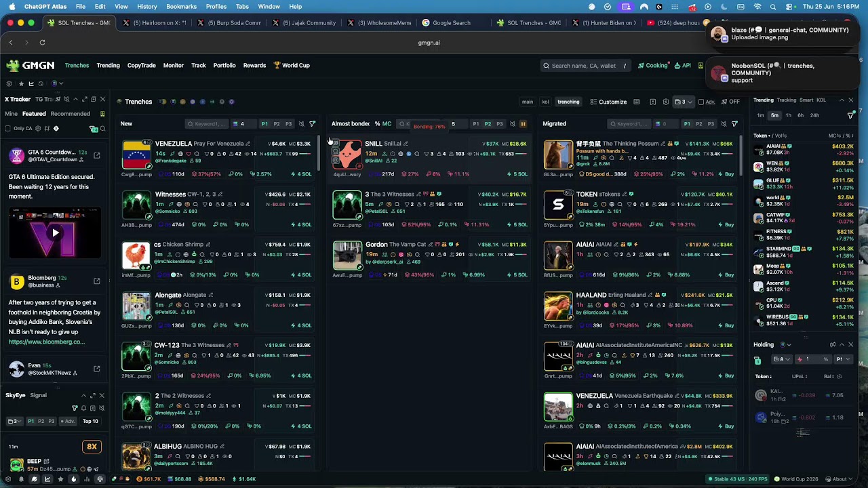
Task: Switch to Recommended in X Tracker
Action: click(70, 114)
